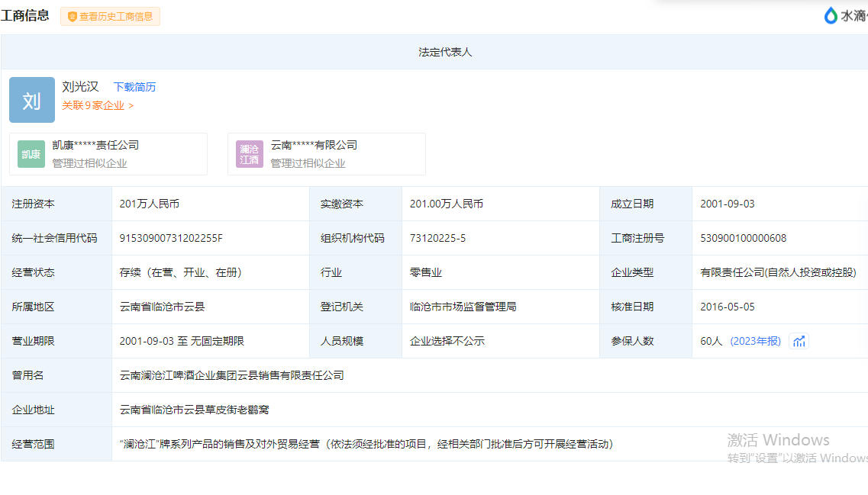This screenshot has width=868, height=495.
Task: Open the 刘光汉 representative name
Action: [80, 87]
